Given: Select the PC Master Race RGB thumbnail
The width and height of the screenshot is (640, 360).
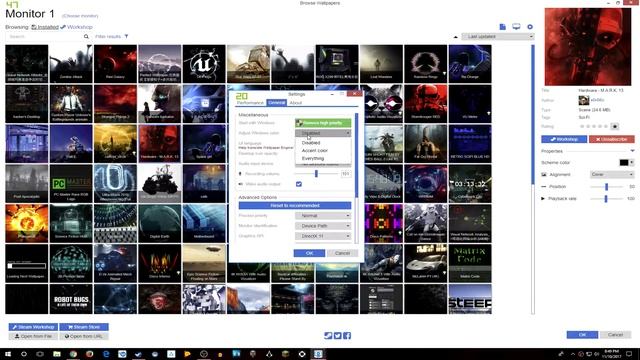Looking at the screenshot, I should point(71,184).
